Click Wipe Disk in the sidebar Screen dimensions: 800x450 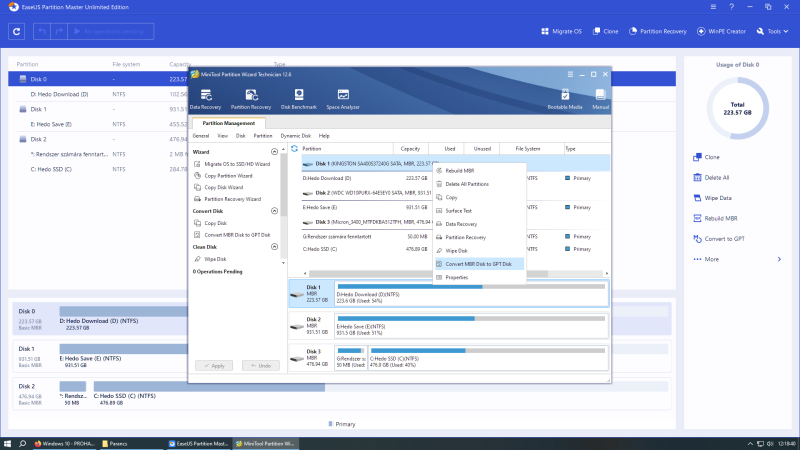point(210,259)
